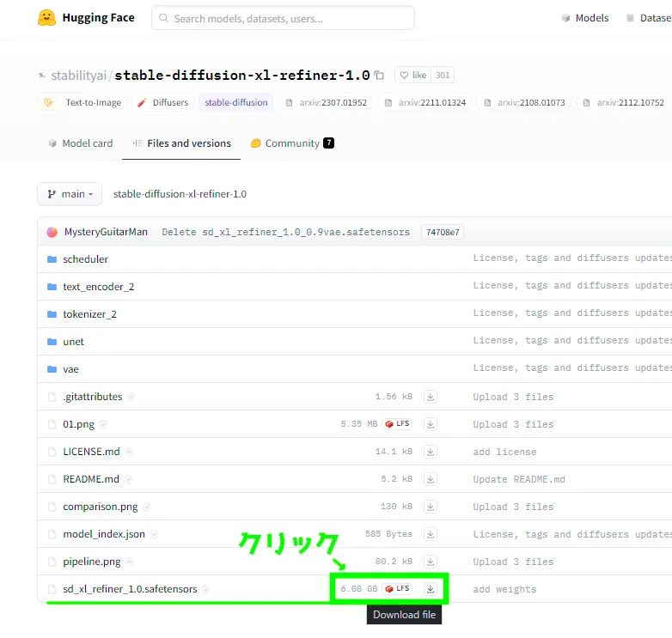This screenshot has height=638, width=672.
Task: Open arxiv:2112.10752 tag
Action: coord(624,103)
